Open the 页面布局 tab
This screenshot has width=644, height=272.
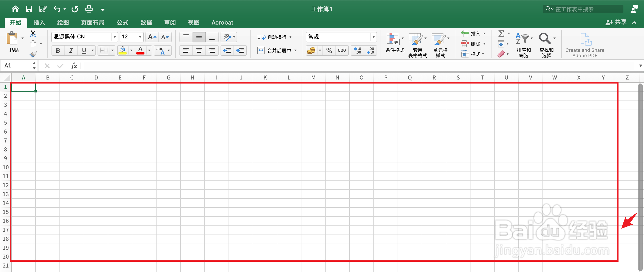(x=93, y=23)
